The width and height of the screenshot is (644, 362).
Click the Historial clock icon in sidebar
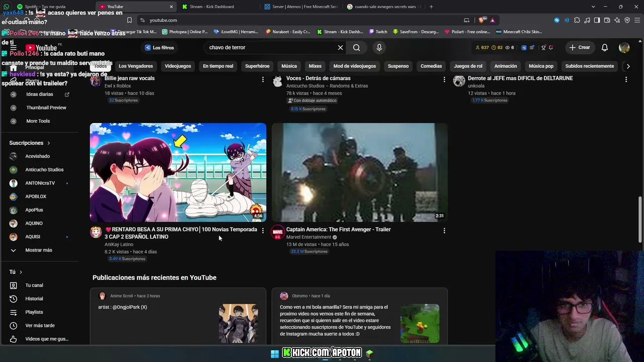click(x=14, y=299)
